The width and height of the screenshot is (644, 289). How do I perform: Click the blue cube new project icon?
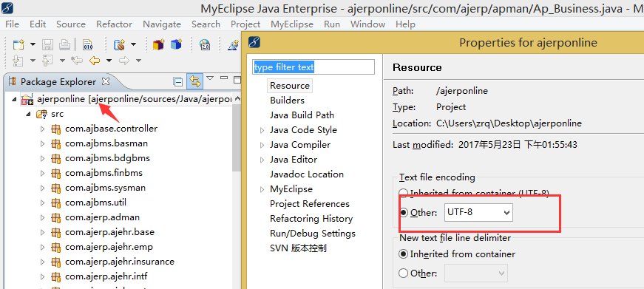[176, 44]
